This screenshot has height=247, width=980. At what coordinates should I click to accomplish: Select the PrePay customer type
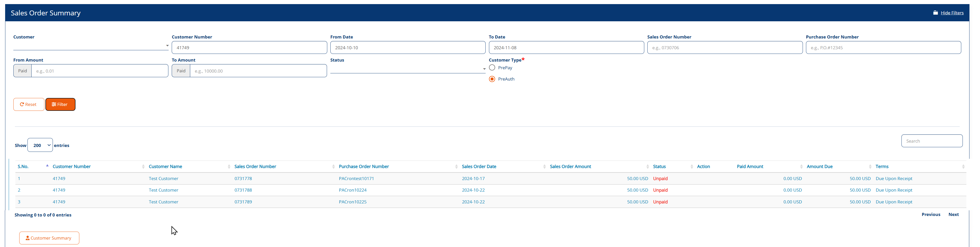click(492, 68)
